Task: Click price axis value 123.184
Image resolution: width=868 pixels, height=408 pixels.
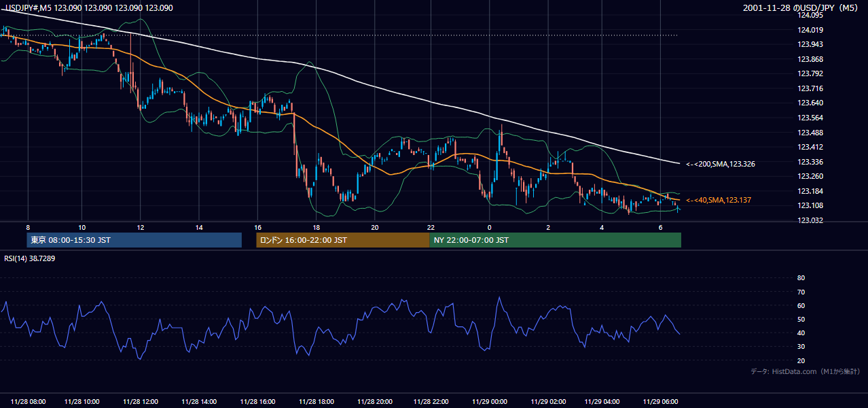Action: pyautogui.click(x=811, y=191)
